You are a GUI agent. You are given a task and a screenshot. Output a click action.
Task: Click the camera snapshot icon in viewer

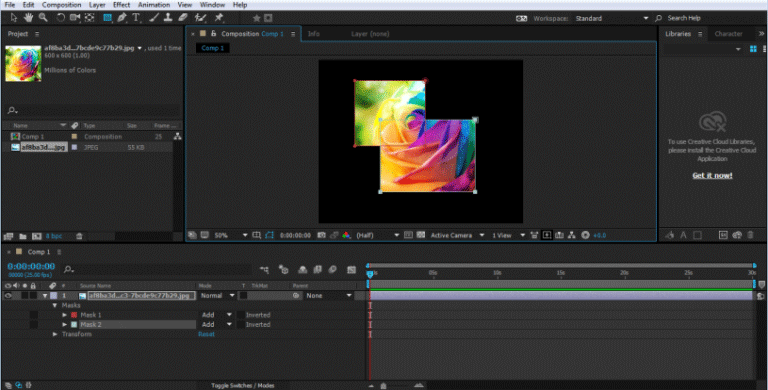(321, 235)
